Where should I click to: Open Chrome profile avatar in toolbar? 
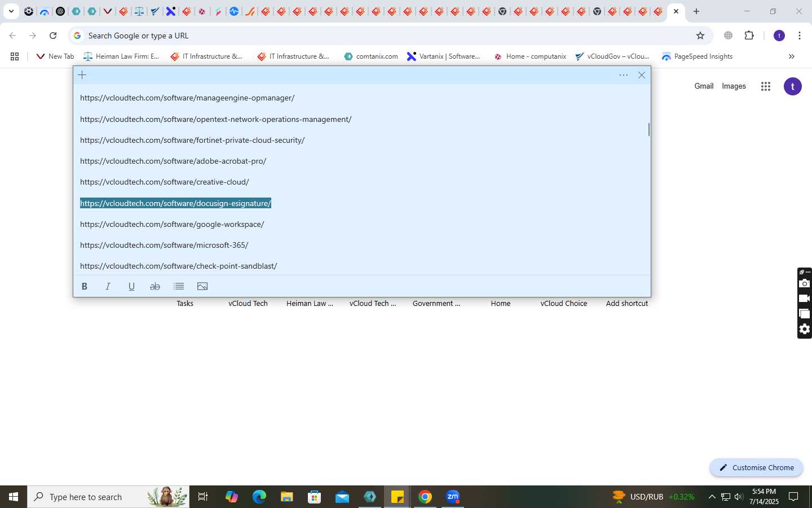click(x=779, y=36)
